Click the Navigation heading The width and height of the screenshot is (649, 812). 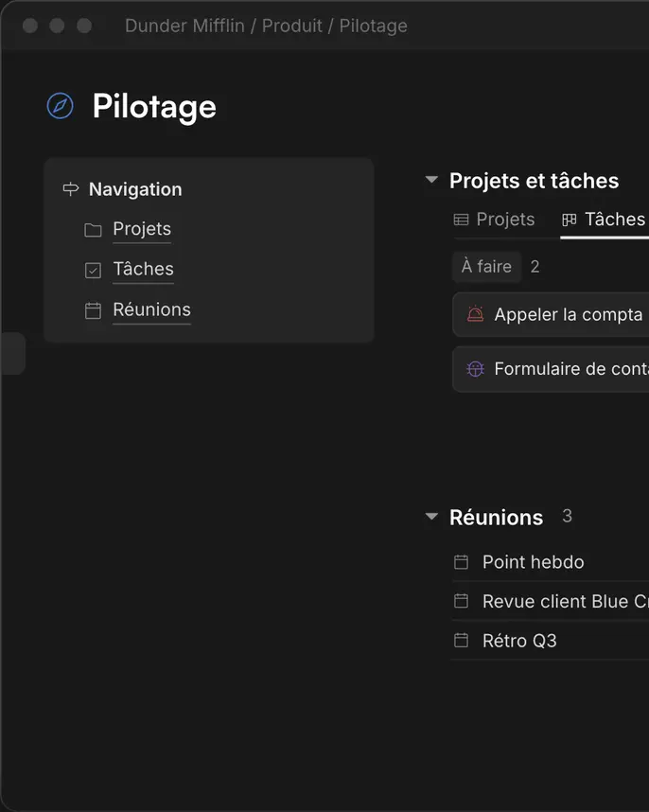[135, 189]
